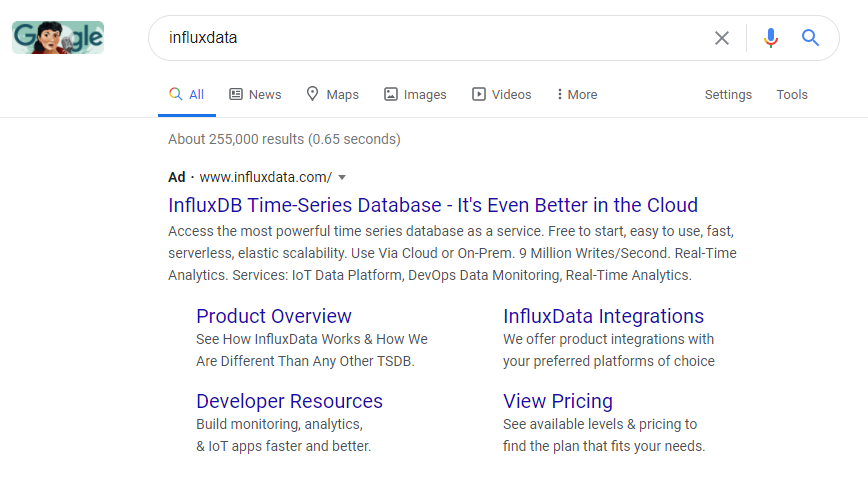Switch to the News tab

tap(255, 95)
